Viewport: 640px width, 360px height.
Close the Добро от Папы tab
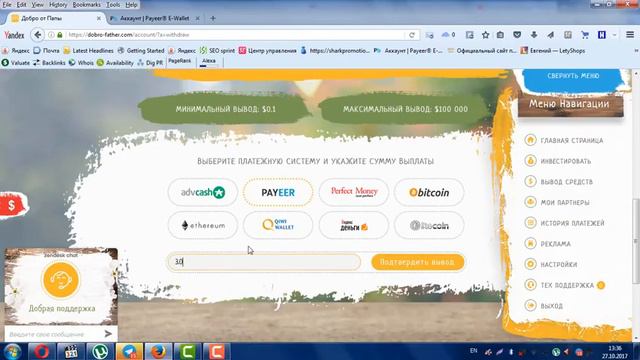(x=98, y=18)
